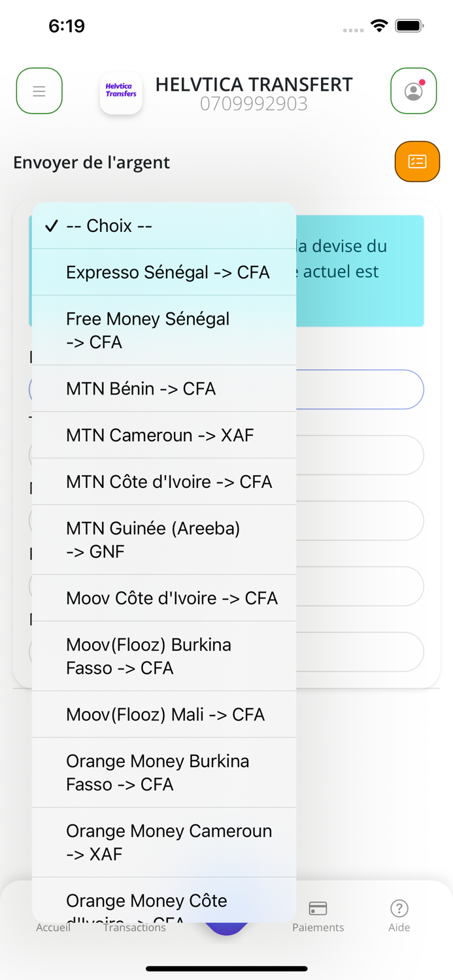Select Free Money Sénégal -> CFA
This screenshot has width=453, height=980.
[163, 330]
